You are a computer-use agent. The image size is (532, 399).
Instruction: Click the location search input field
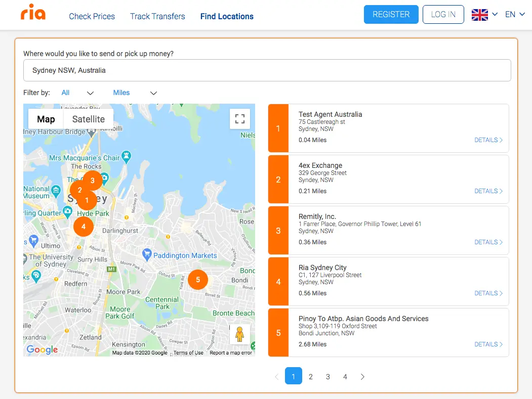[x=267, y=70]
